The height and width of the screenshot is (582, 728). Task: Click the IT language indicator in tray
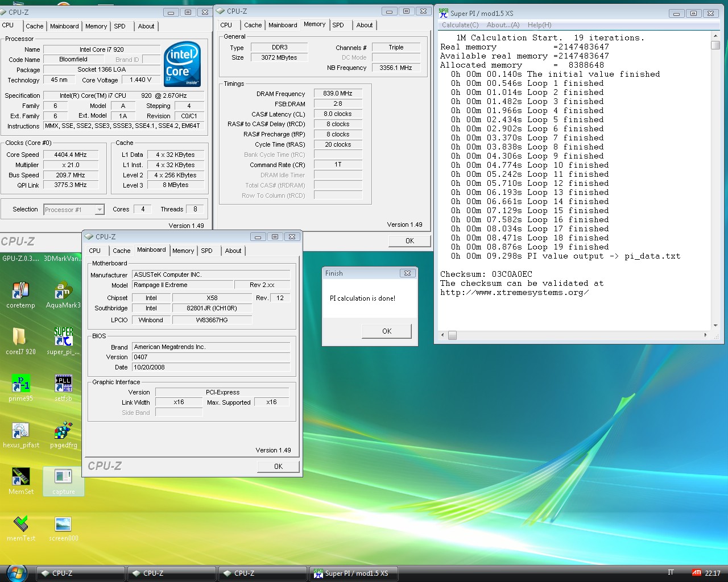(x=671, y=573)
